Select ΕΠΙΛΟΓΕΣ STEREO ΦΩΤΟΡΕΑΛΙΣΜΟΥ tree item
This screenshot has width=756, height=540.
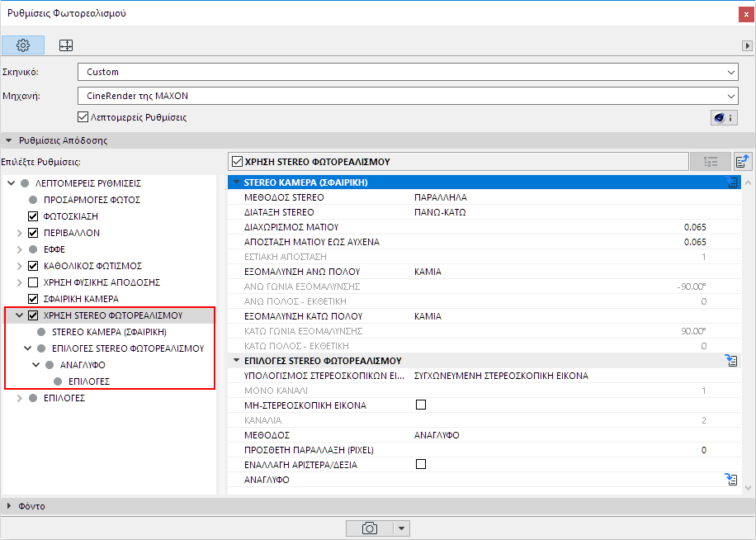128,348
